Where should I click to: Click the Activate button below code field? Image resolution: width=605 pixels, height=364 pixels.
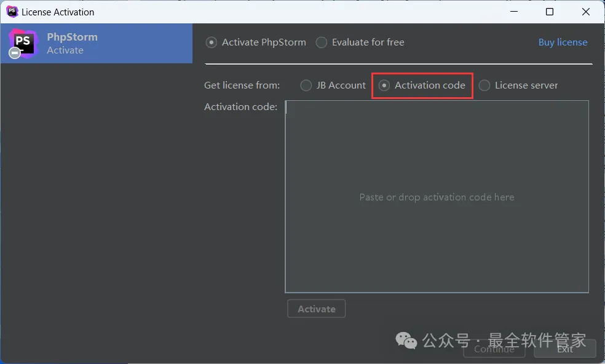317,309
